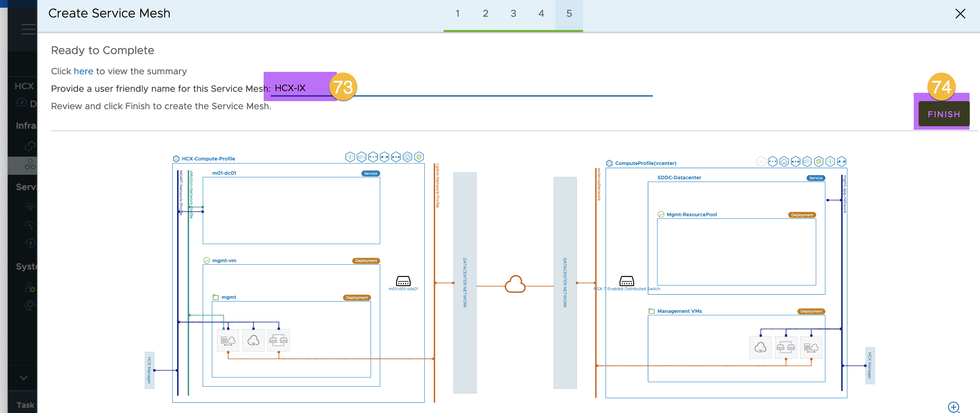Click the stacked-squares bulk migration hexagon in HCX-Compute-Profile
This screenshot has width=980, height=413.
pyautogui.click(x=384, y=157)
